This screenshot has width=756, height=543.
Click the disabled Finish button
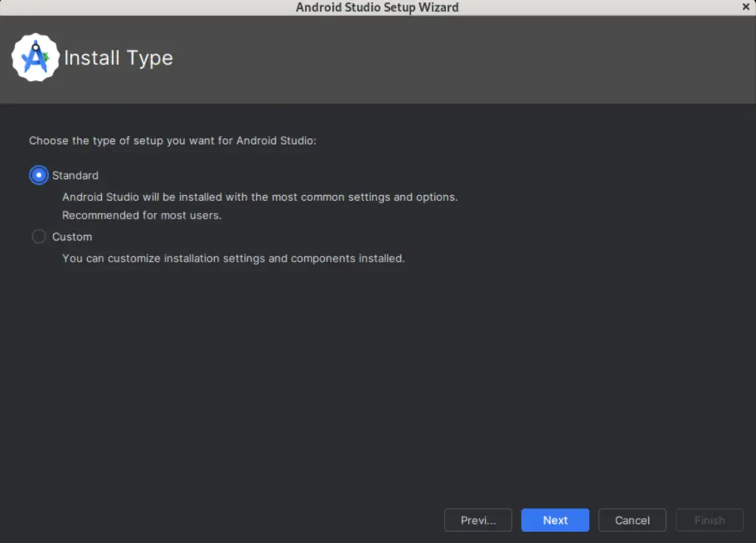pyautogui.click(x=709, y=520)
